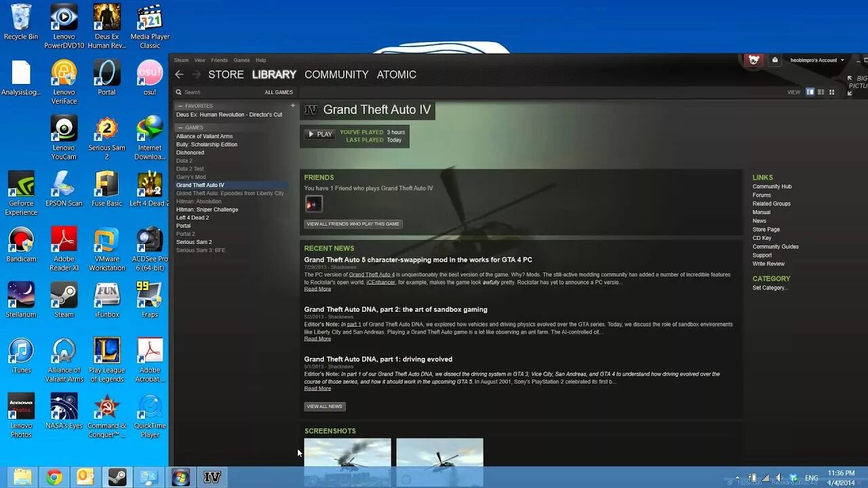868x488 pixels.
Task: Click VIEW ALL NEWS button
Action: pos(325,407)
